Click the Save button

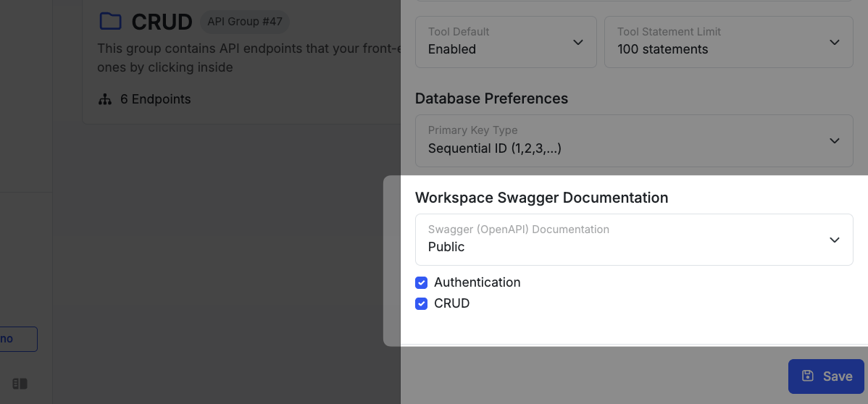826,376
